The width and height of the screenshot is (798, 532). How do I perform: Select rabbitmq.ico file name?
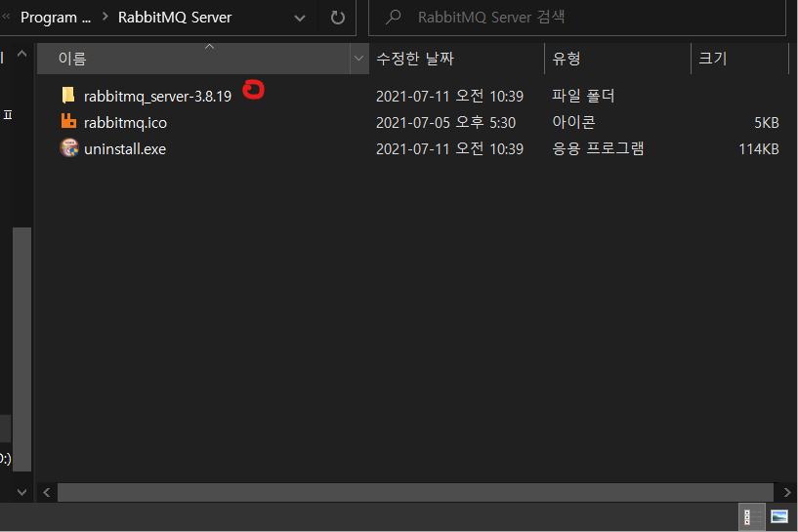[x=125, y=123]
